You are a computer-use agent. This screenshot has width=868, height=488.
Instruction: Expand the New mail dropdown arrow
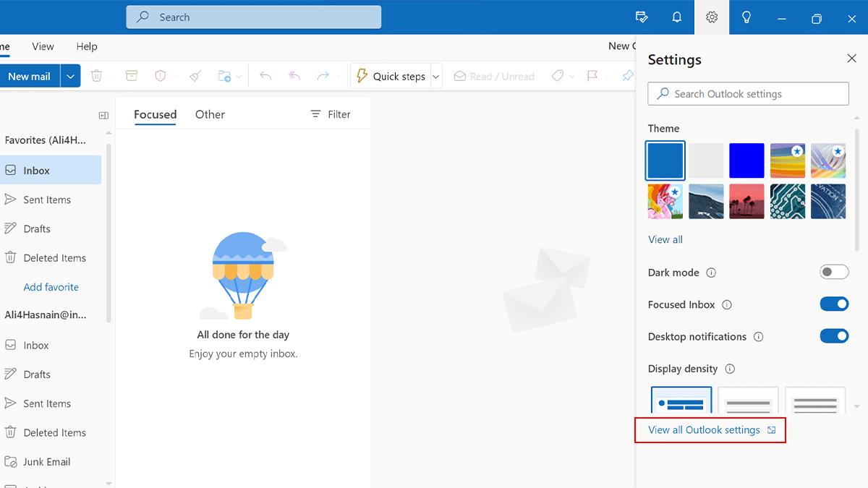[x=70, y=76]
